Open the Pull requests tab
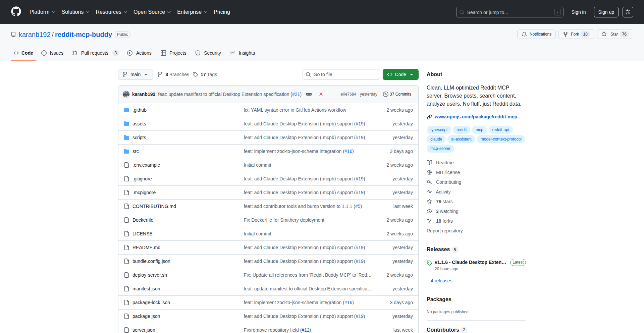The width and height of the screenshot is (644, 333). pyautogui.click(x=95, y=53)
